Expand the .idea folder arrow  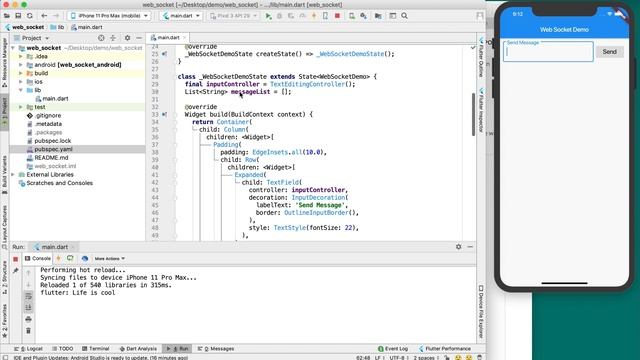tap(21, 56)
